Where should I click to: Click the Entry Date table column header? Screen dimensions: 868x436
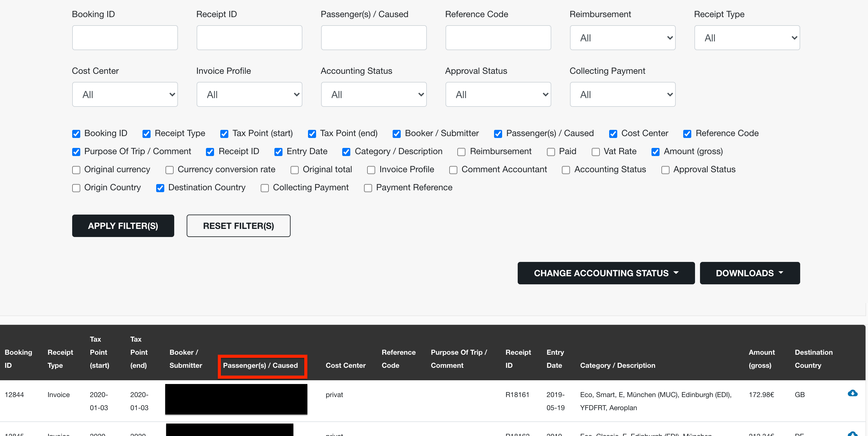555,359
